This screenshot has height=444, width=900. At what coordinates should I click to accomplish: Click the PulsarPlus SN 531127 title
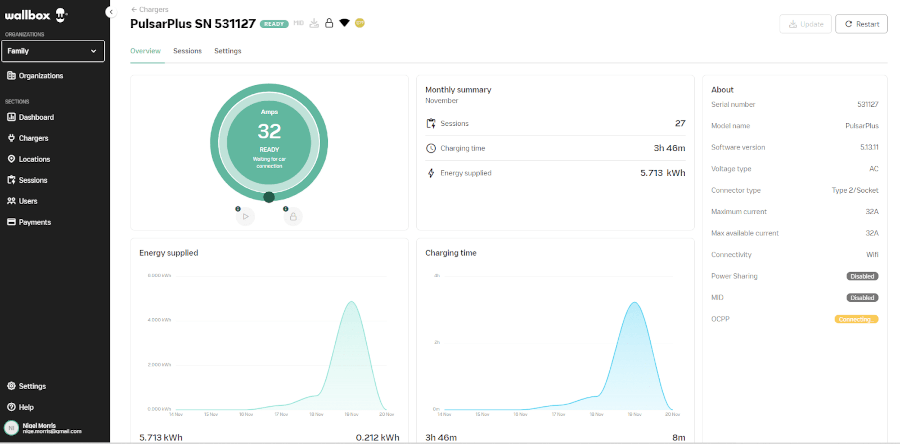click(193, 24)
